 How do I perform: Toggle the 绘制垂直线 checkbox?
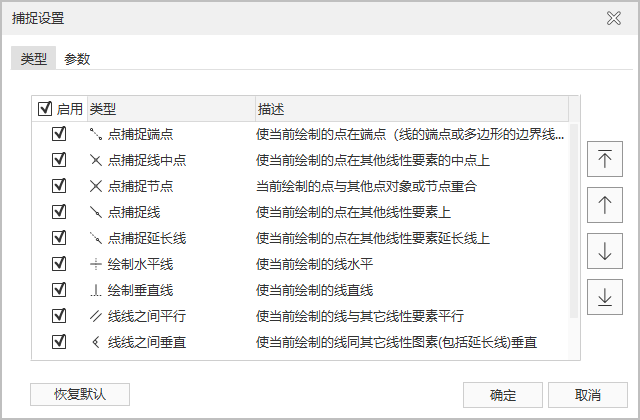tap(59, 290)
